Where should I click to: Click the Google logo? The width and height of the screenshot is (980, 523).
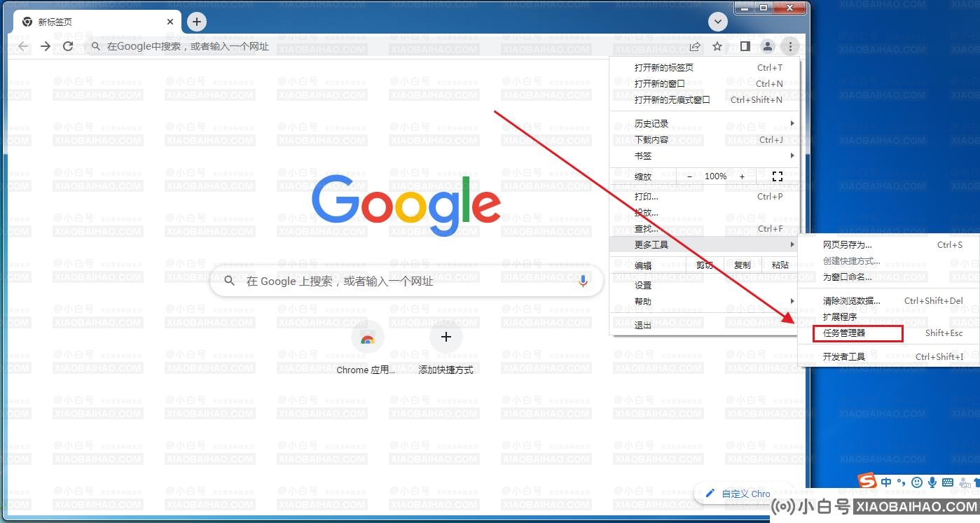pos(406,205)
